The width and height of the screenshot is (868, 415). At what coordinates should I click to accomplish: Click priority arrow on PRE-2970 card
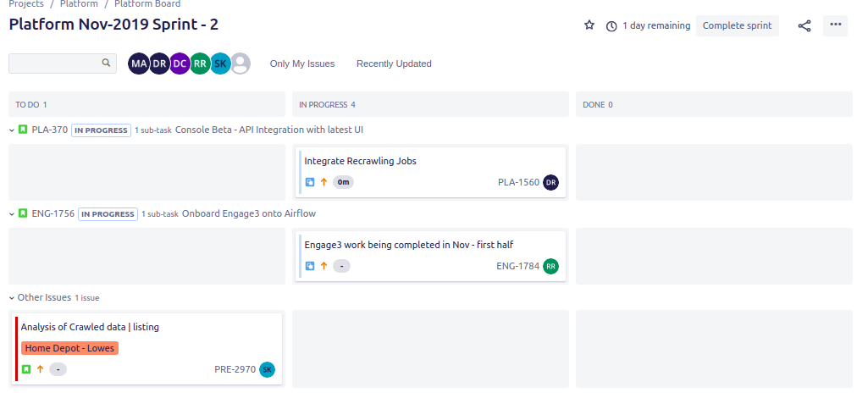tap(40, 369)
